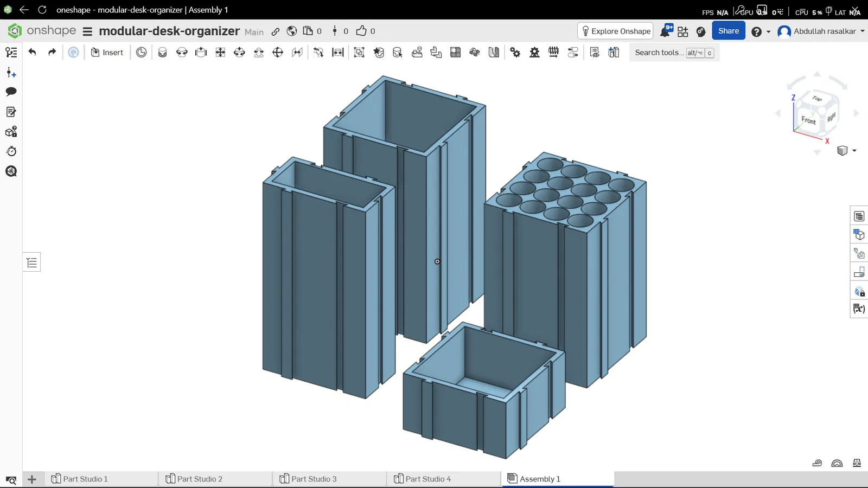
Task: Select the Parallel mate tool
Action: point(297,52)
